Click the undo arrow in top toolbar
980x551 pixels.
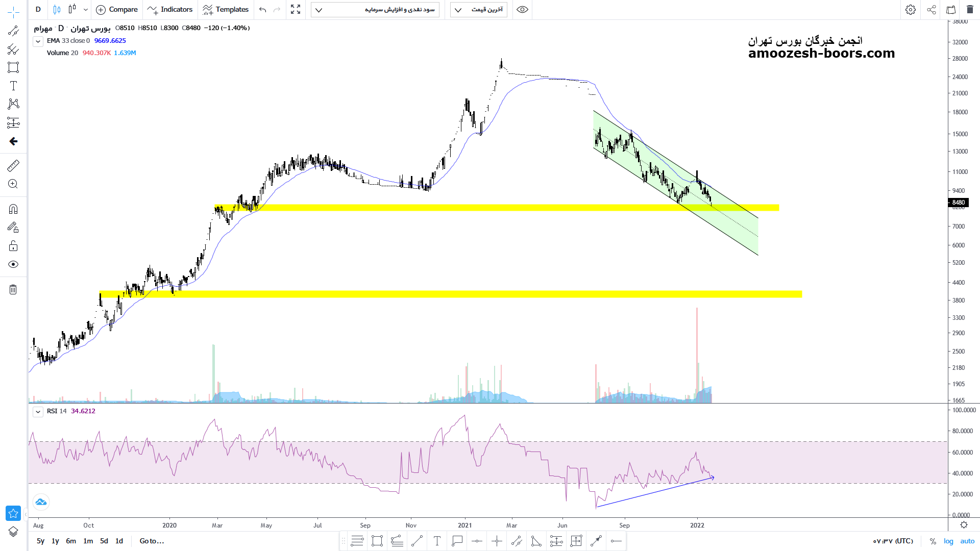click(x=262, y=10)
